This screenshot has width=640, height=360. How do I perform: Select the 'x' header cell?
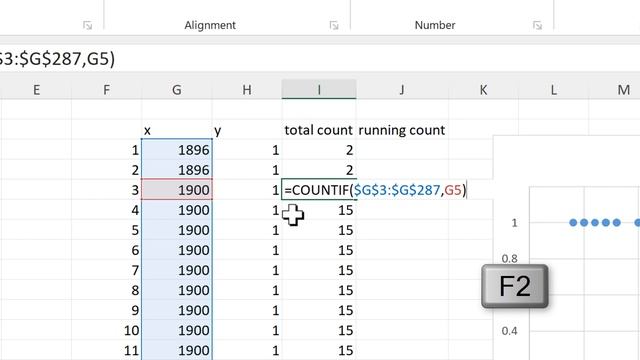tap(177, 130)
